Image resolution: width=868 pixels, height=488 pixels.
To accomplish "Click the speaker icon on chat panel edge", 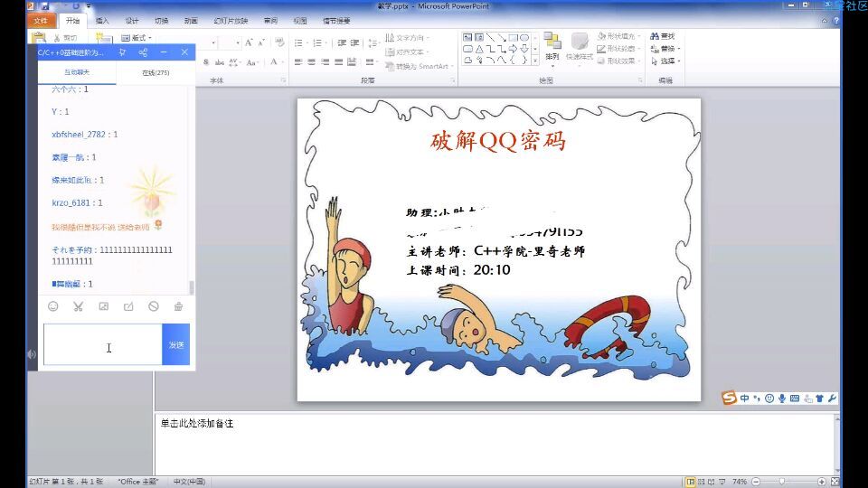I will point(32,354).
